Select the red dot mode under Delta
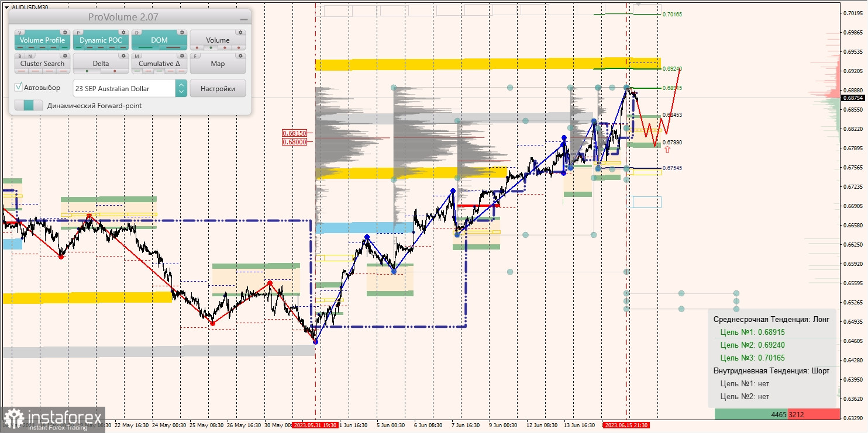 115,71
